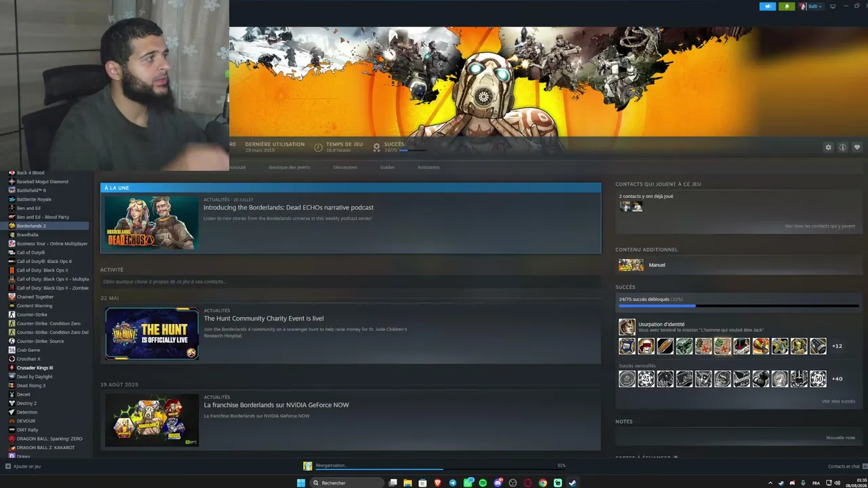Screen dimensions: 868x488
Task: Click the +12 unlocked achievements counter
Action: 837,346
